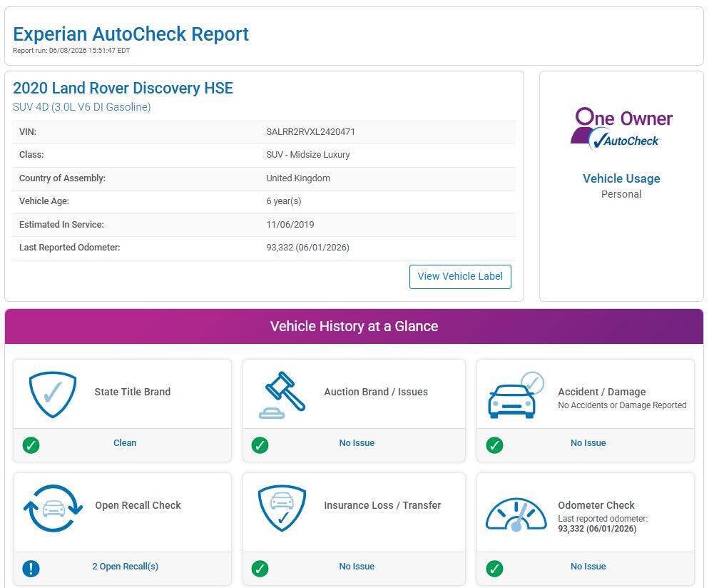Click the Vehicle Usage heading

[x=621, y=178]
